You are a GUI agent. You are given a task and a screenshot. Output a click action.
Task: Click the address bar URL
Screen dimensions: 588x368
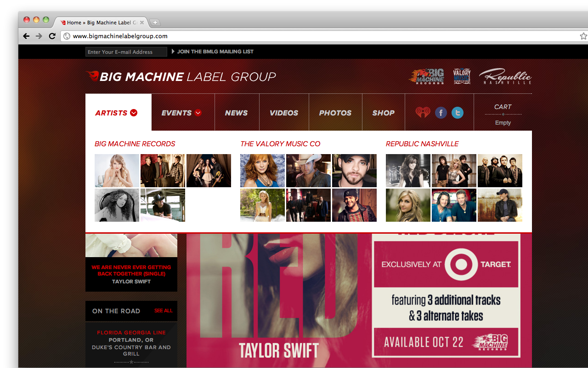tap(120, 36)
